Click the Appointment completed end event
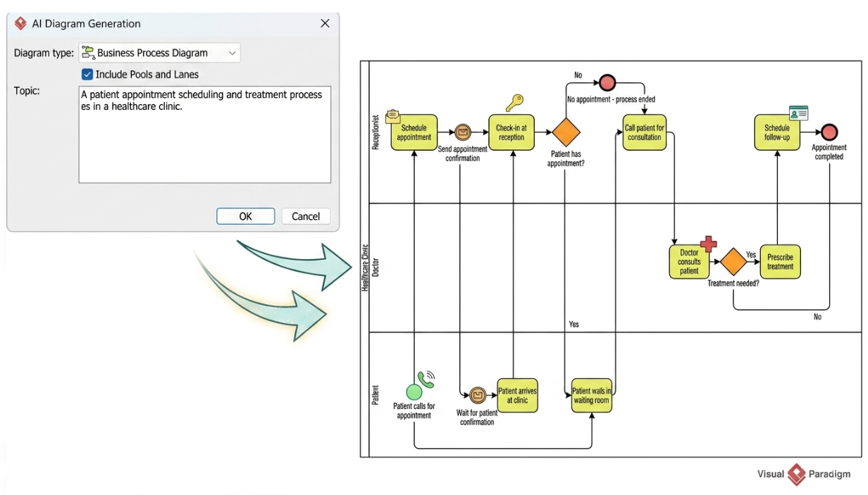868x495 pixels. [x=829, y=132]
